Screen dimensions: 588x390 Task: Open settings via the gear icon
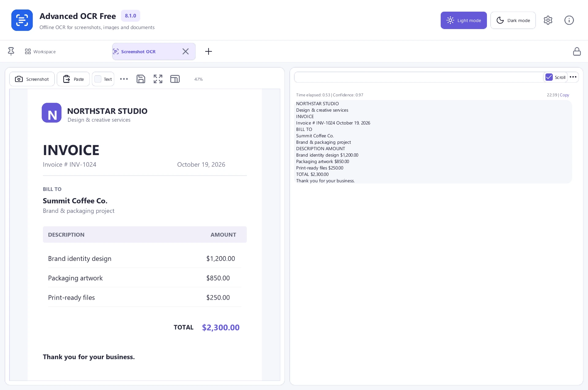click(x=548, y=20)
